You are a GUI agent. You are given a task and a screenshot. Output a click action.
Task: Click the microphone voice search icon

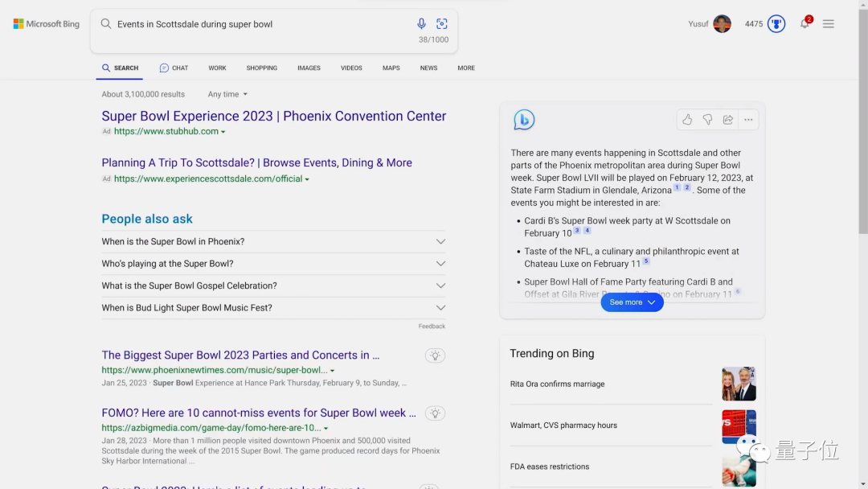click(x=421, y=24)
